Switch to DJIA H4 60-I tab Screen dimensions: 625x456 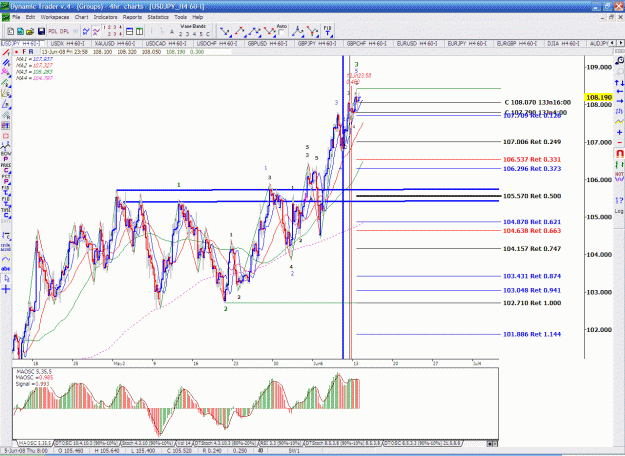pyautogui.click(x=564, y=43)
